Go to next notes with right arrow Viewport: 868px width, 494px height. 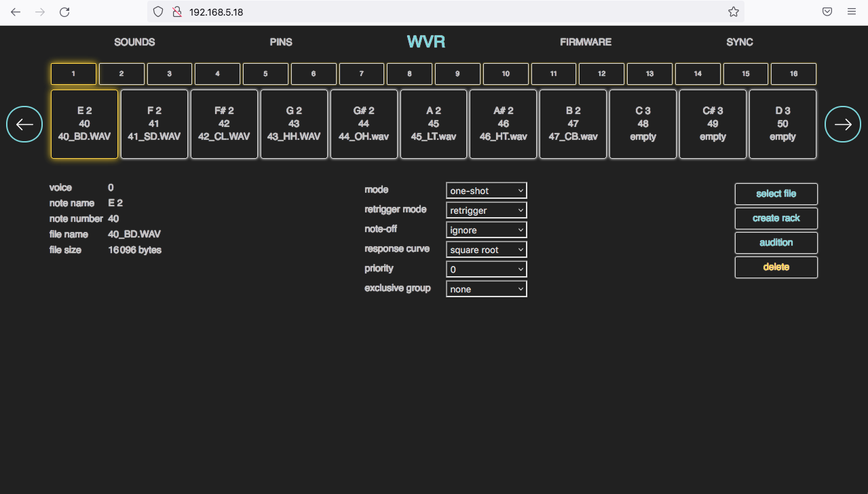tap(843, 124)
